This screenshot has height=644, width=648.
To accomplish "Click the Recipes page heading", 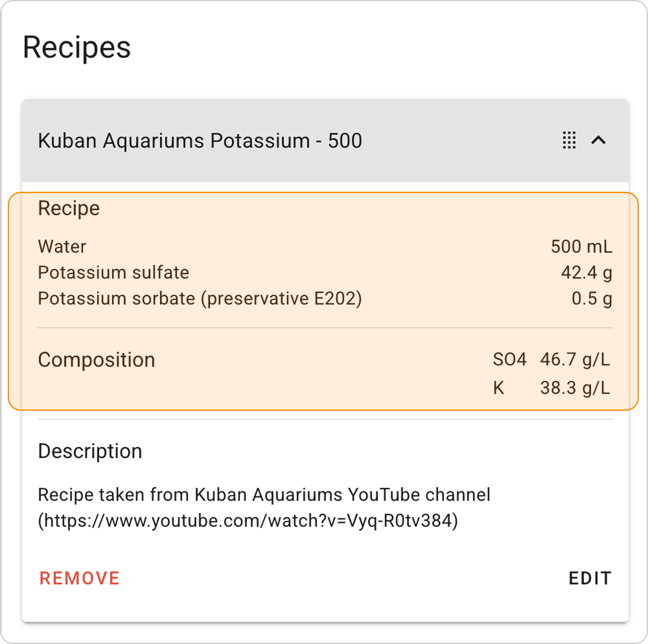I will (76, 48).
